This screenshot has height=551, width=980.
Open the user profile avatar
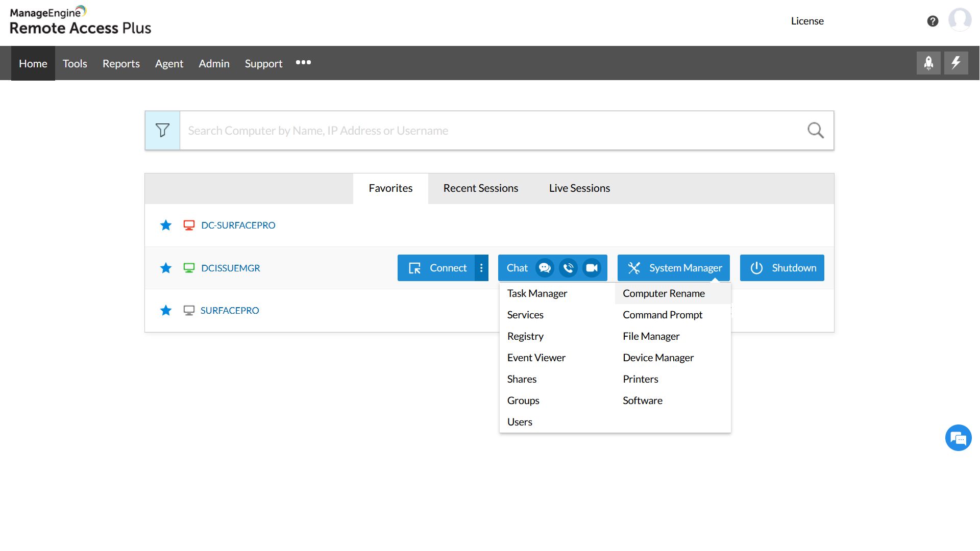click(960, 20)
